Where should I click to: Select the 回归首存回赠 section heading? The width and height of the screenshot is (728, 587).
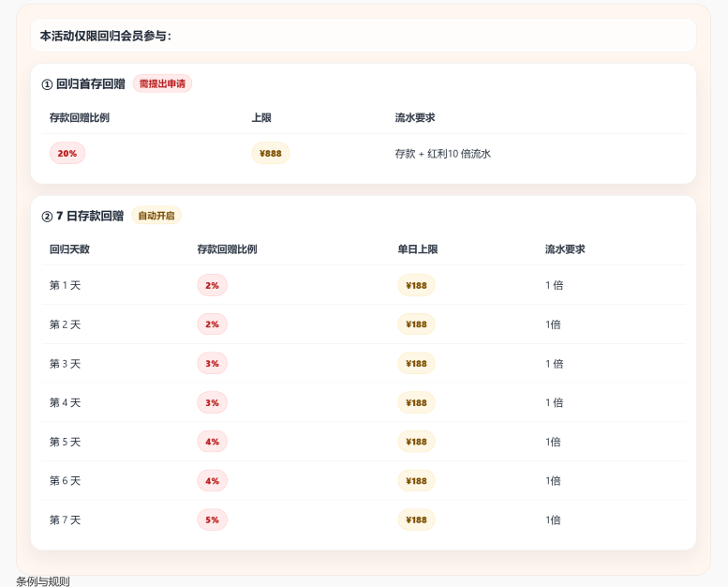tap(83, 83)
